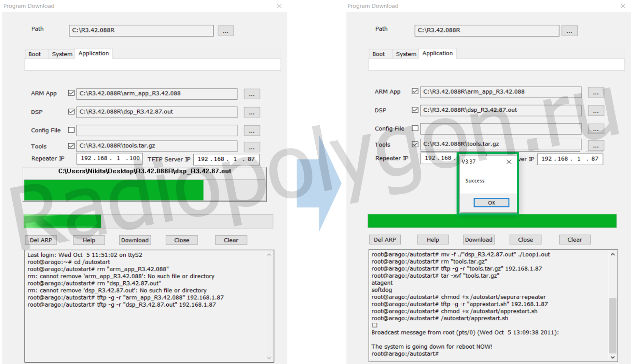Click Path browse button in right window

click(569, 31)
